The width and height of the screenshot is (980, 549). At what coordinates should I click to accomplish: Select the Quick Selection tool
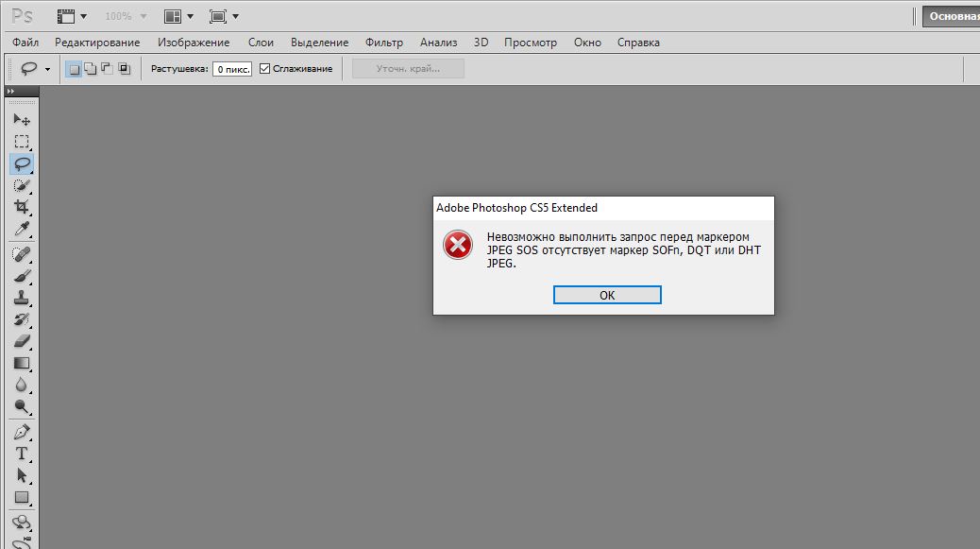pyautogui.click(x=22, y=185)
